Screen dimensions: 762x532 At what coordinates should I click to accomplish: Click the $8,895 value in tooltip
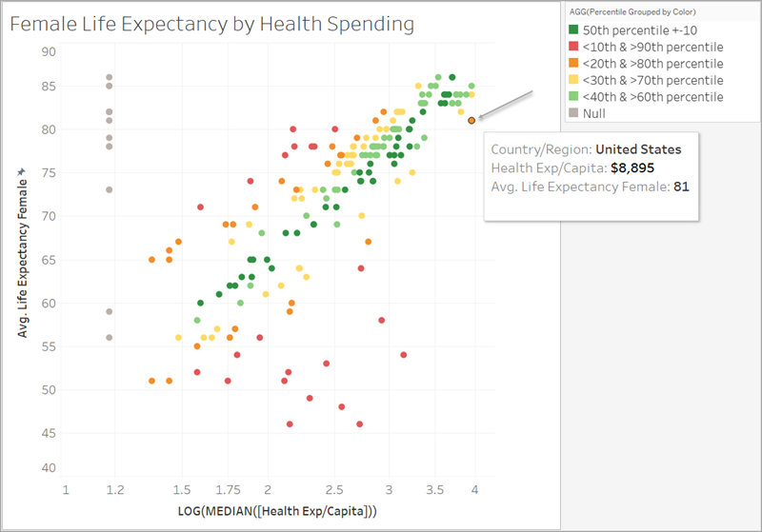click(x=632, y=167)
